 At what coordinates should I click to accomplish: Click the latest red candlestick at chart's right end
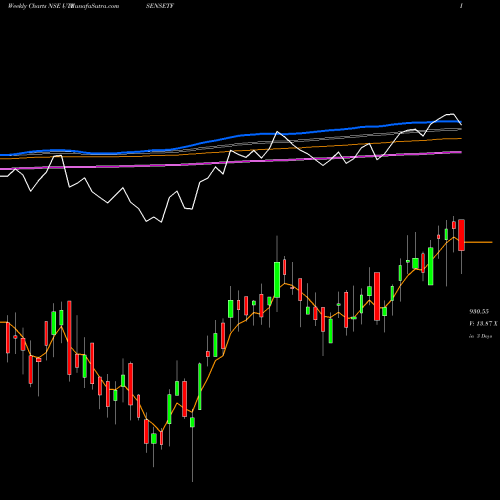[x=461, y=235]
